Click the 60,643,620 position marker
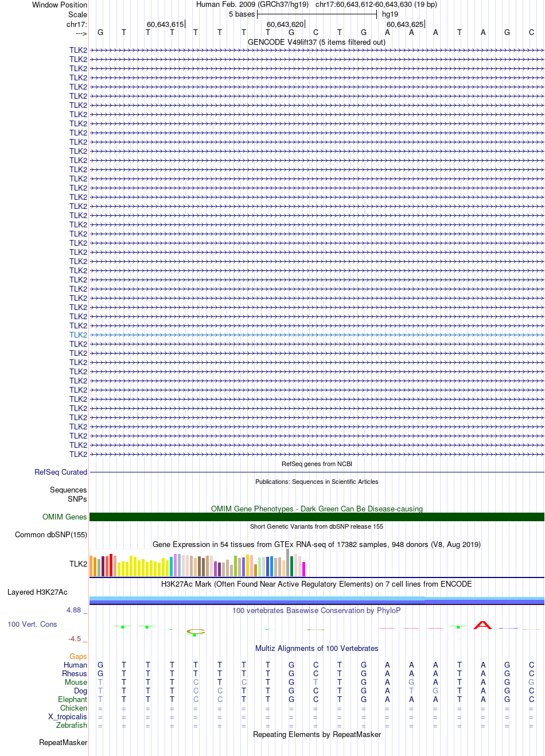Viewport: 545px width, 756px height. point(285,24)
